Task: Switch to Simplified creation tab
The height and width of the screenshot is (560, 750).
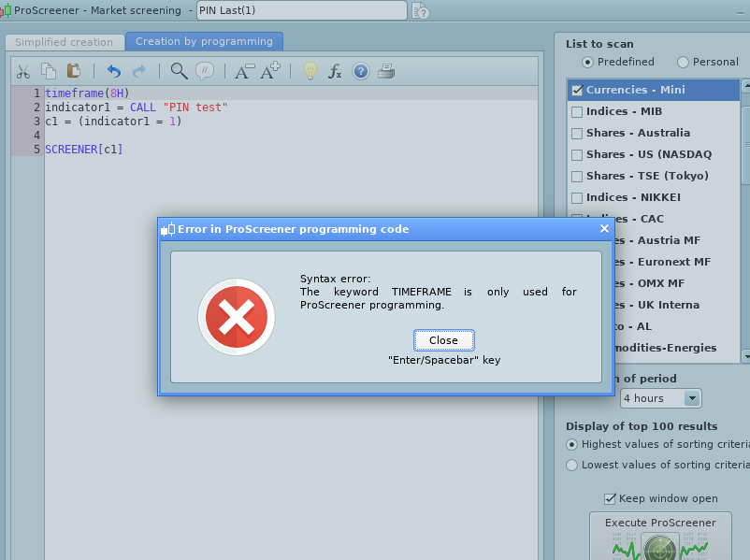Action: pos(65,42)
